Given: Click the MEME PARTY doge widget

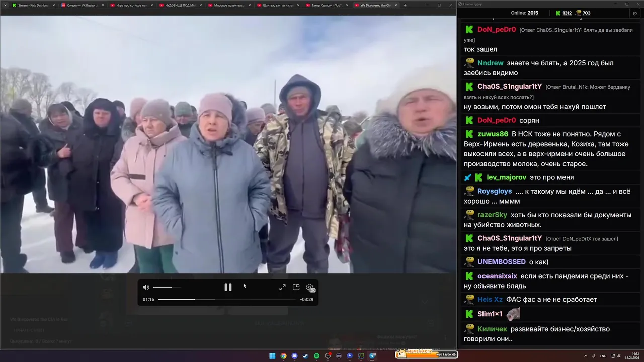Looking at the screenshot, I should click(426, 354).
